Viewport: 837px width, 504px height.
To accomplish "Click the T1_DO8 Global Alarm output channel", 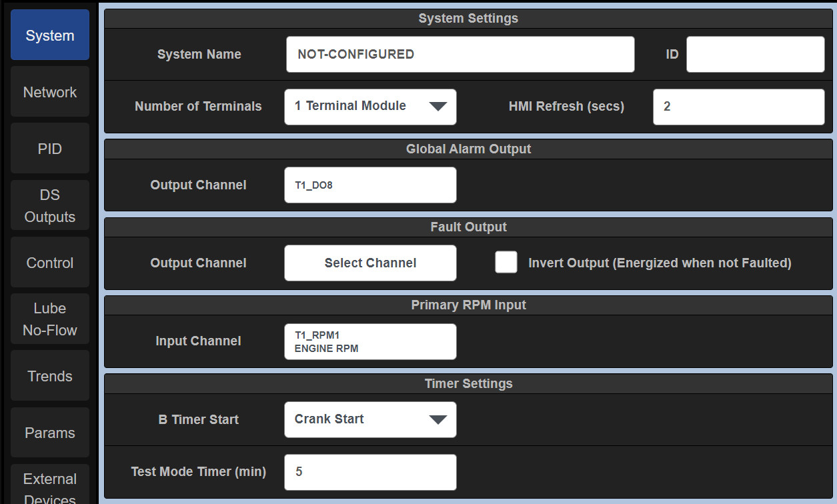I will pyautogui.click(x=370, y=185).
